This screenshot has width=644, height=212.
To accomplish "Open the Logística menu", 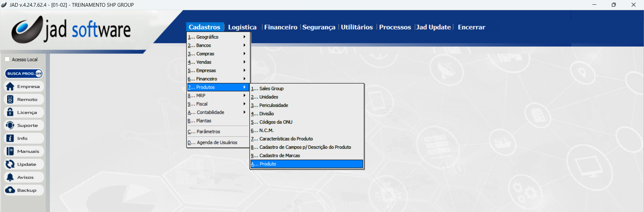I will 242,27.
